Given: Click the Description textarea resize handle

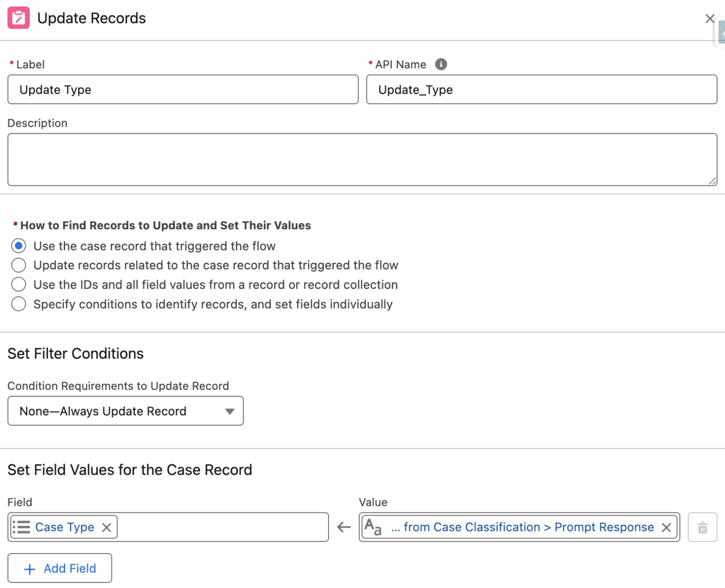Looking at the screenshot, I should pos(713,181).
